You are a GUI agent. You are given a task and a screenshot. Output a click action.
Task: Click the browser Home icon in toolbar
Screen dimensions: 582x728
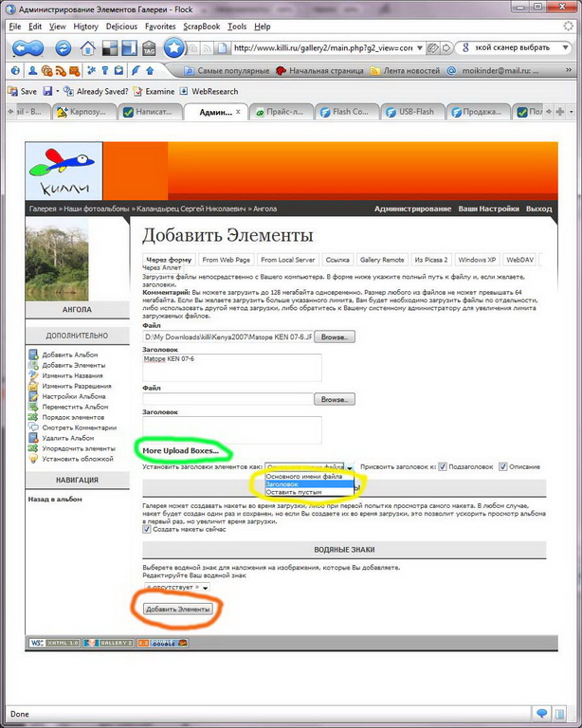click(x=87, y=47)
